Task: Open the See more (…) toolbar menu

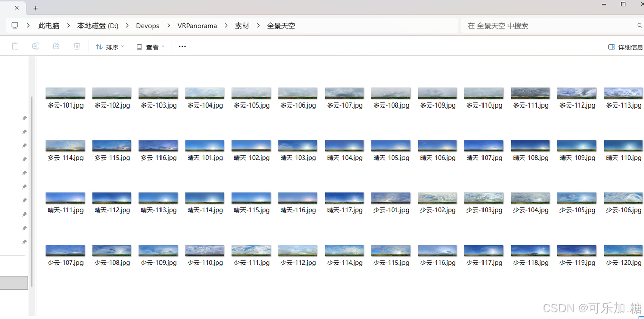Action: point(182,46)
